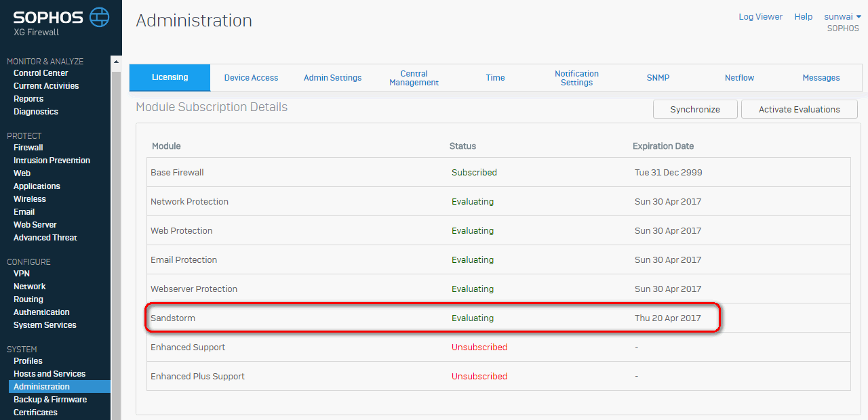Screen dimensions: 868x420
Task: Click the Email Protection module name
Action: pyautogui.click(x=184, y=260)
